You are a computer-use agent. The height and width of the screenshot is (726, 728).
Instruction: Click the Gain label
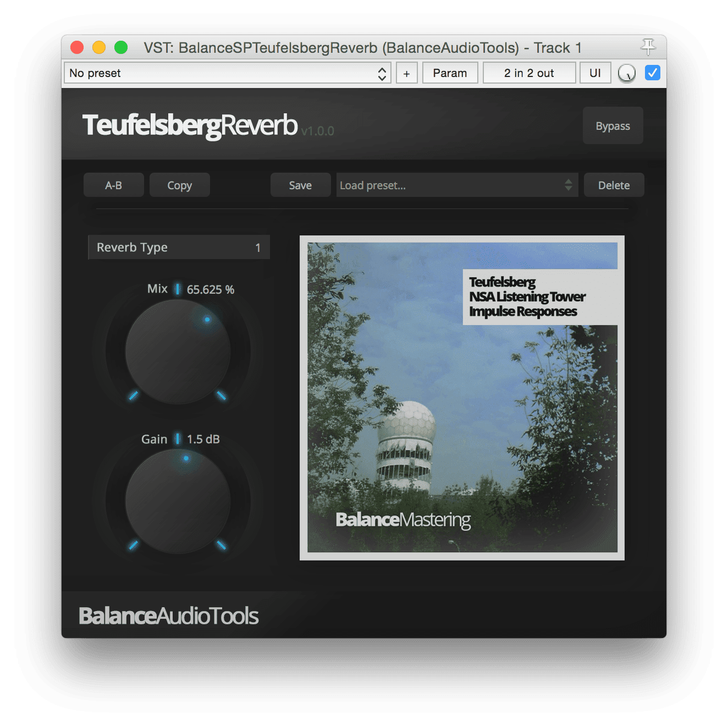point(154,439)
